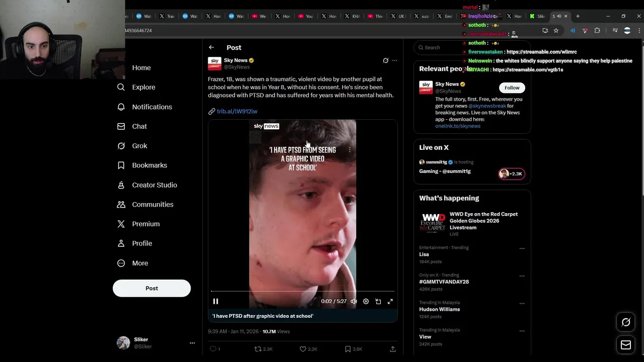Open Chat in the sidebar
644x362 pixels.
click(132, 126)
